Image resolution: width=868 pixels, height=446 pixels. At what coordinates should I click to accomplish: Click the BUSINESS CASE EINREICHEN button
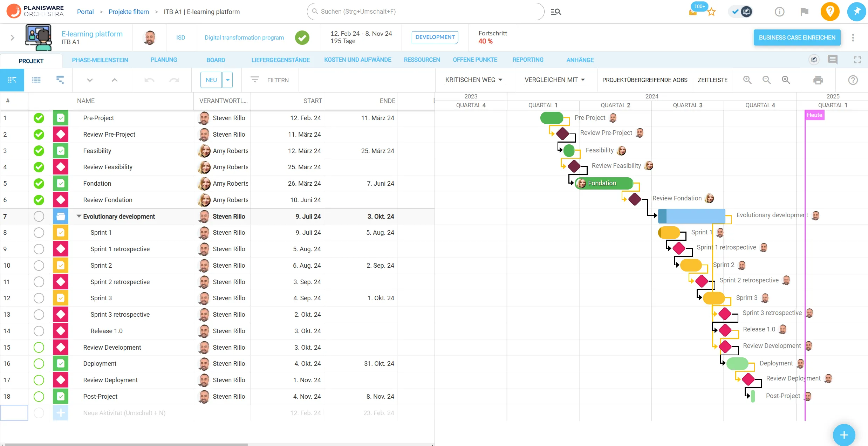tap(797, 37)
